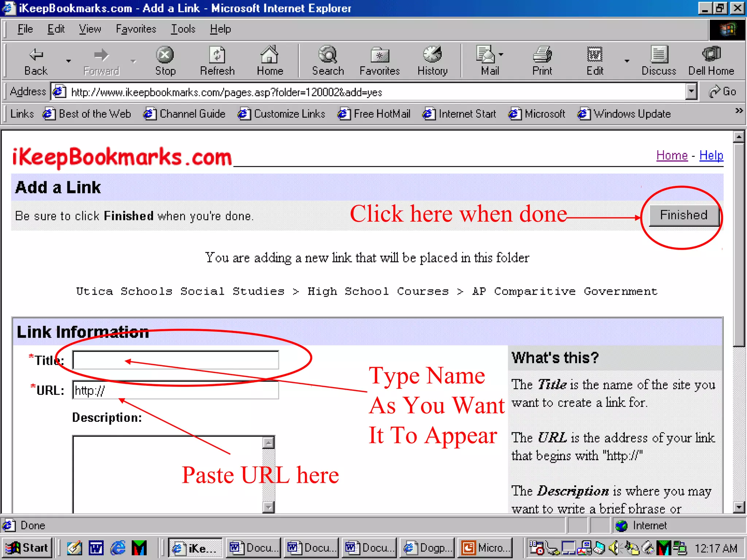The image size is (747, 560).
Task: Expand the Back button history dropdown
Action: pos(68,61)
